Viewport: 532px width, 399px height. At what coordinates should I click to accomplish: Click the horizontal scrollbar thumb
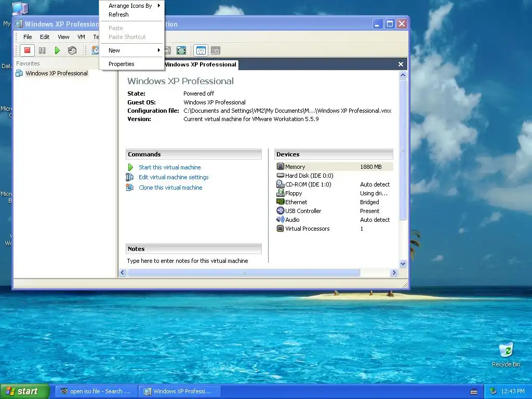[x=243, y=272]
